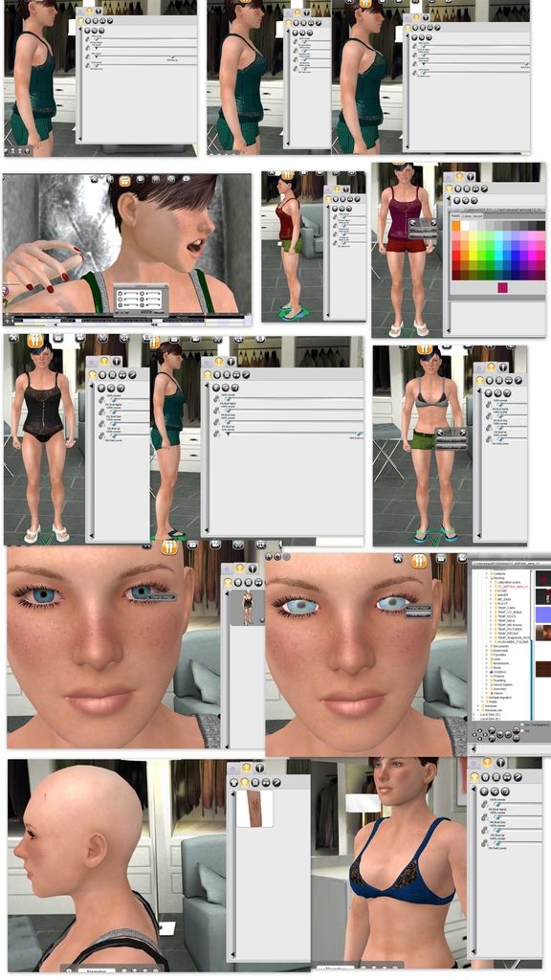Click the info icon above the color palette
Screen dimensions: 551x980
471,176
